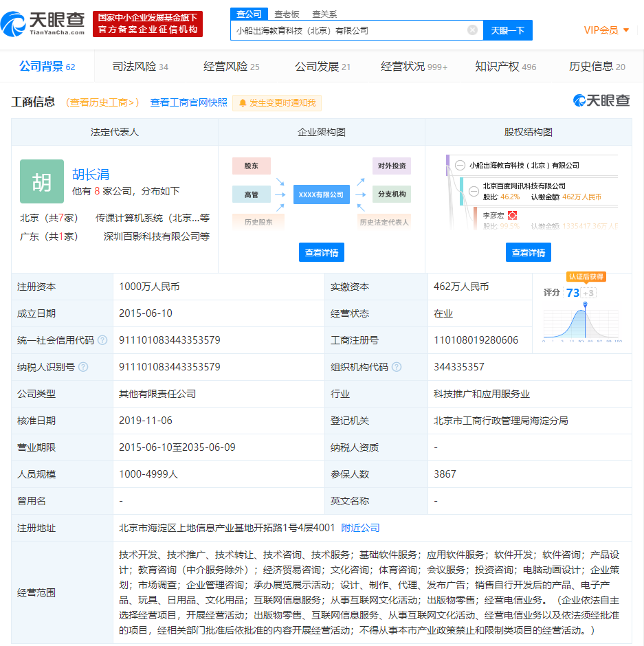This screenshot has height=646, width=644.
Task: Click establishment date 2015-06-10
Action: point(146,313)
